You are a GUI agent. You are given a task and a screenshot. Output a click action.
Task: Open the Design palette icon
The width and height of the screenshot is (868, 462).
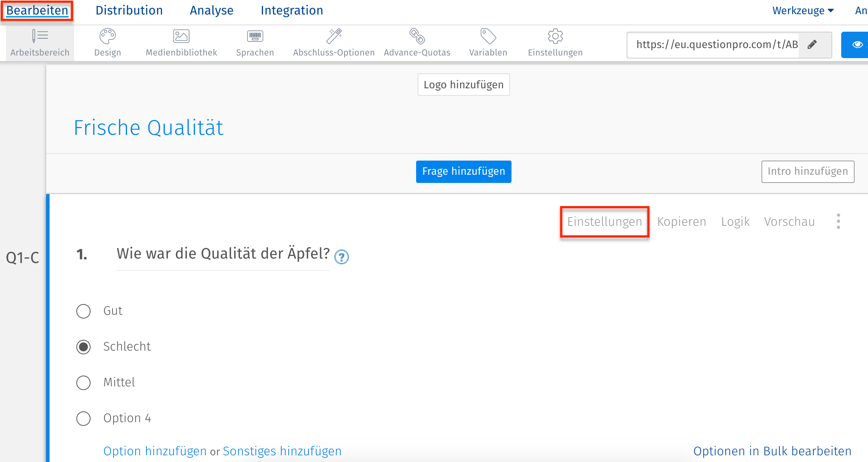pos(108,37)
